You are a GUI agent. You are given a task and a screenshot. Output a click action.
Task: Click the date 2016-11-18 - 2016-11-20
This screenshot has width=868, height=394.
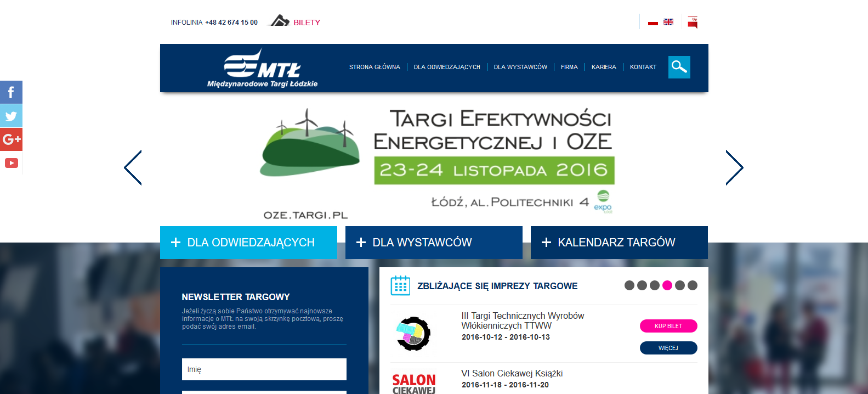point(505,385)
